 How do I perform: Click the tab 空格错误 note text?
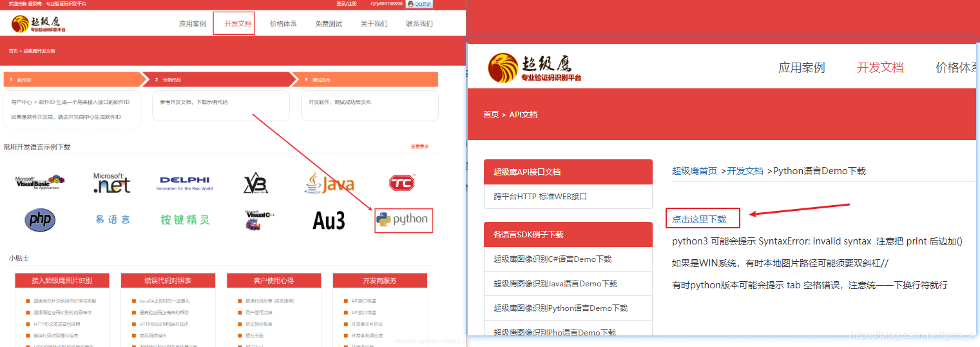(810, 285)
